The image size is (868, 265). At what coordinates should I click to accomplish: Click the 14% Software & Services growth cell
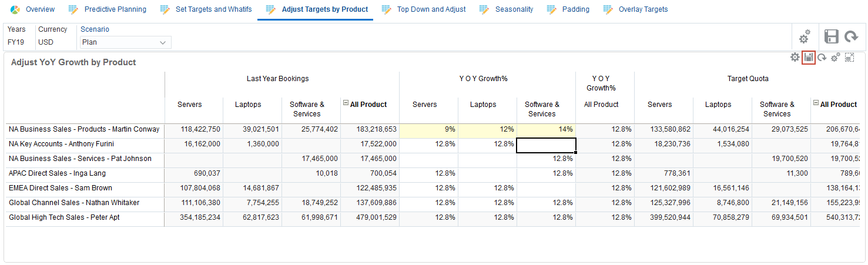tap(546, 129)
